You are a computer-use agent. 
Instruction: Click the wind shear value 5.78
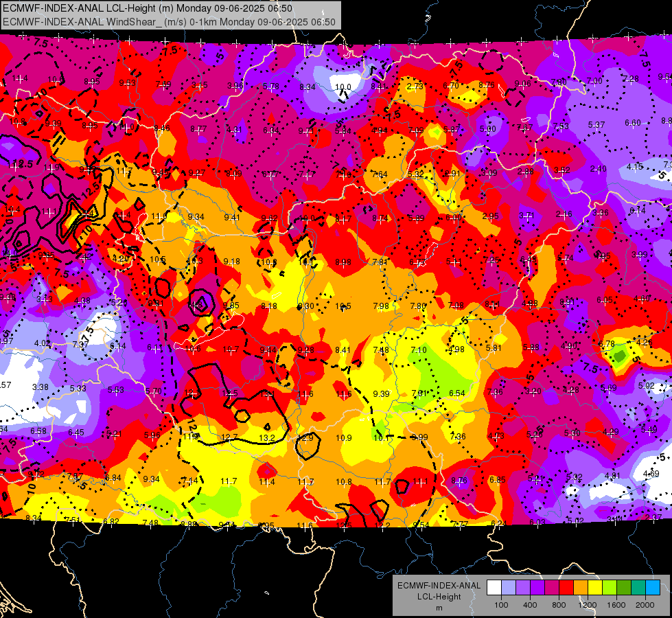click(x=271, y=87)
